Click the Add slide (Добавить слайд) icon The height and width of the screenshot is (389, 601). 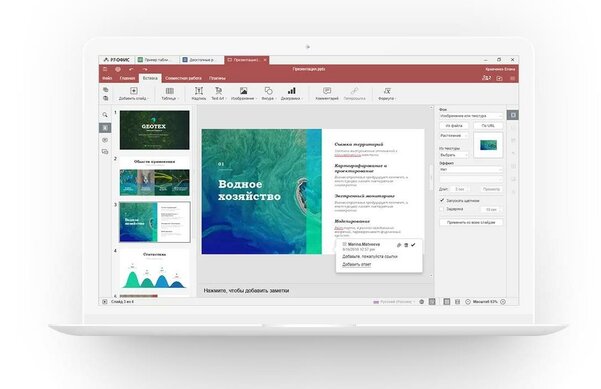coord(133,91)
